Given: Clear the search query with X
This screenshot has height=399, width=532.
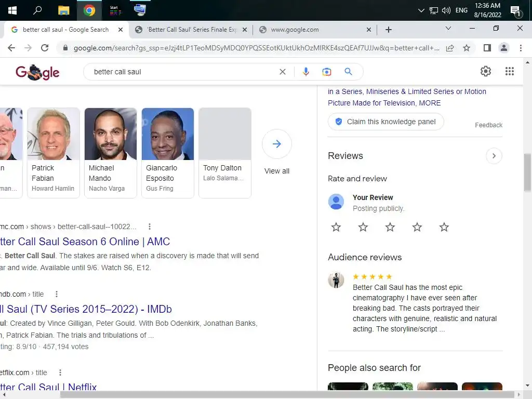Looking at the screenshot, I should tap(282, 72).
